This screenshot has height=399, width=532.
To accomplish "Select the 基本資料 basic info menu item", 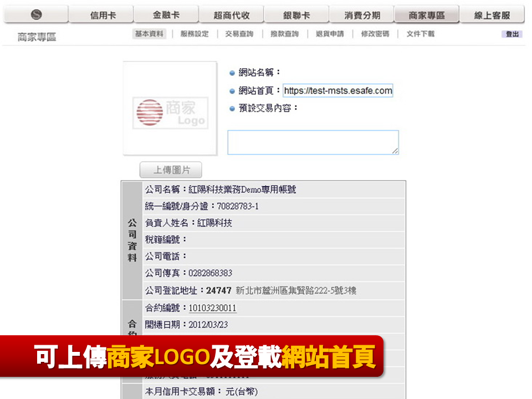I will coord(147,34).
